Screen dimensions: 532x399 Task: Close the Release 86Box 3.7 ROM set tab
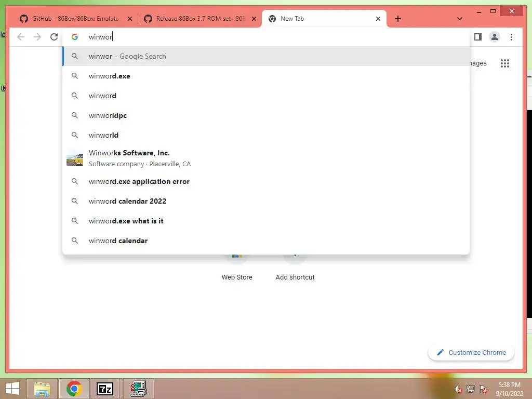(x=254, y=19)
